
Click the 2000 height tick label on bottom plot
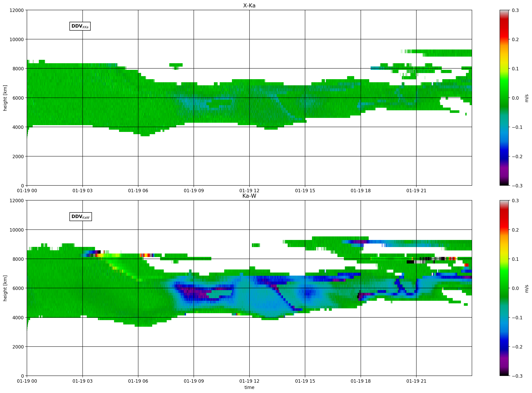pyautogui.click(x=18, y=347)
